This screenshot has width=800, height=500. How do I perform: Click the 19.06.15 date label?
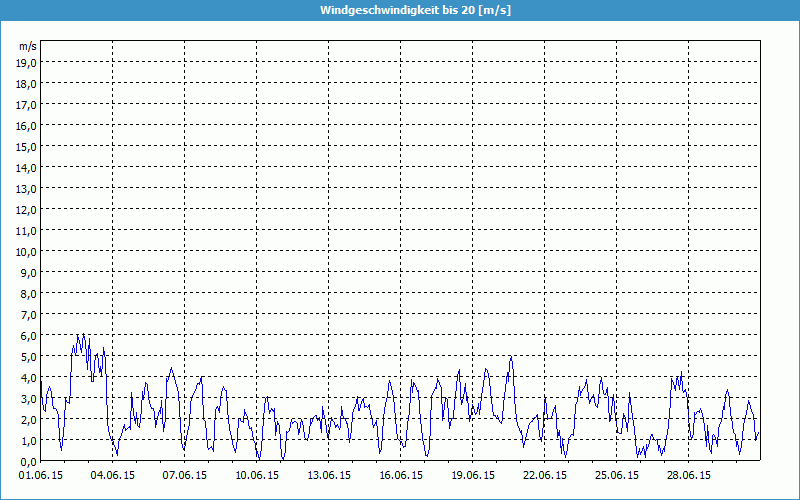(473, 475)
